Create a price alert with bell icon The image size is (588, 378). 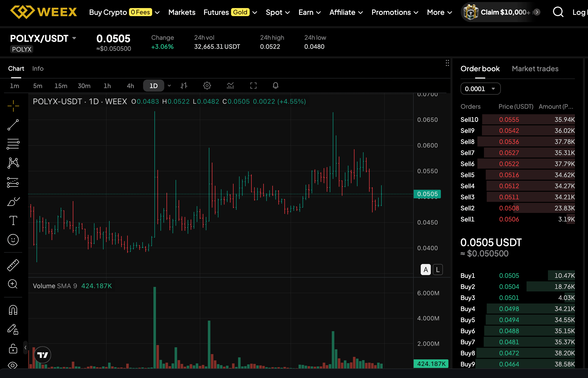pos(276,86)
